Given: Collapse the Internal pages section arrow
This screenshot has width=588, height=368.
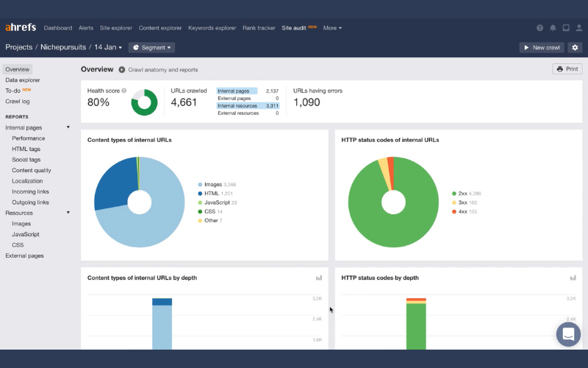Looking at the screenshot, I should pyautogui.click(x=68, y=127).
